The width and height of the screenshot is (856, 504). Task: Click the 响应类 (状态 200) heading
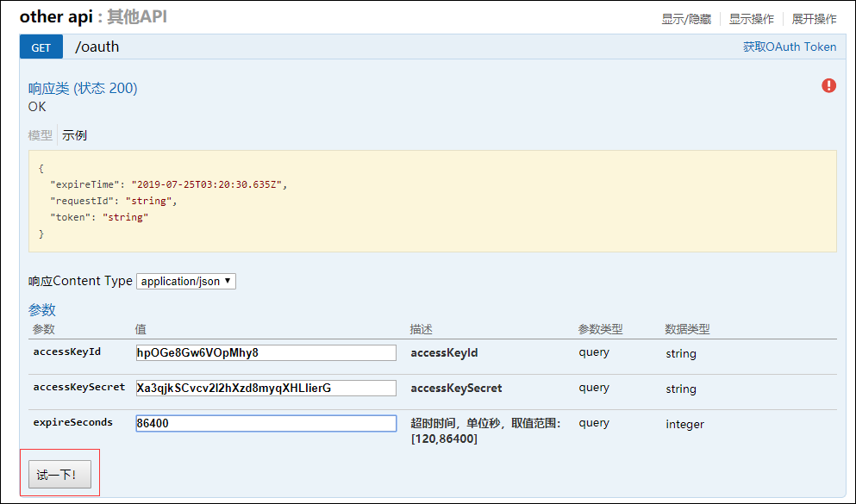click(83, 88)
